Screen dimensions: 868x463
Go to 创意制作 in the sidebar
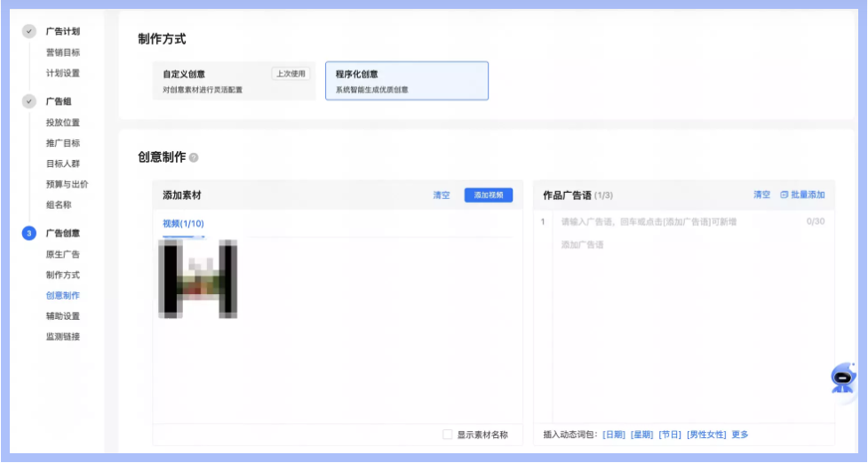coord(62,295)
